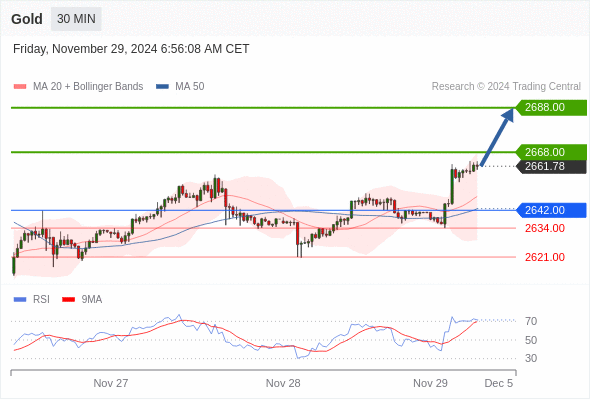Click the blue upward forecast arrow

(x=497, y=137)
